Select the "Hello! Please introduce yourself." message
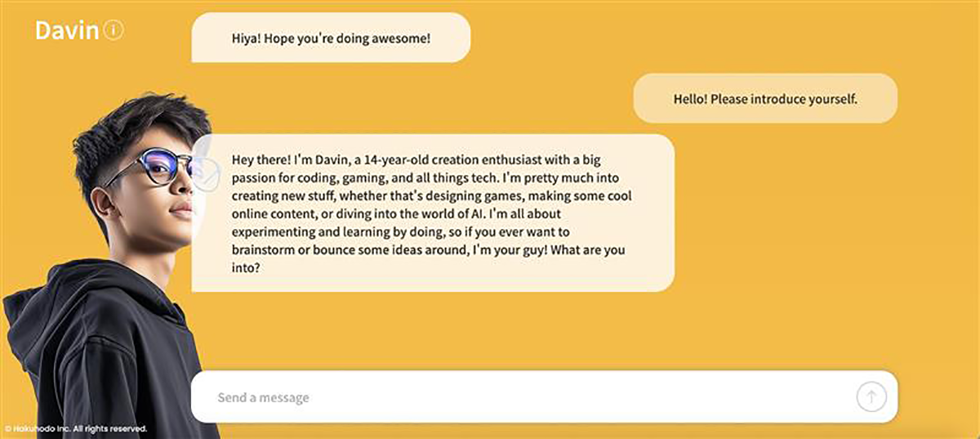The image size is (980, 439). pyautogui.click(x=764, y=99)
